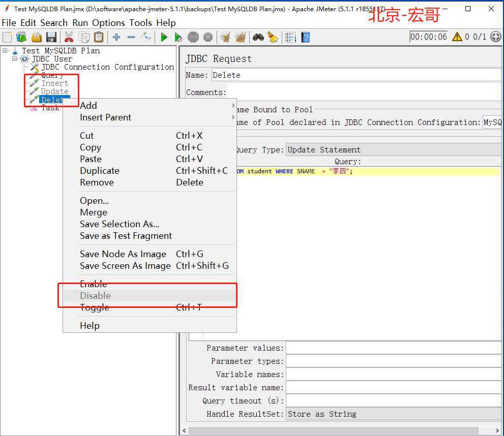Shut down the test gracefully icon
Image resolution: width=504 pixels, height=436 pixels.
tap(208, 37)
